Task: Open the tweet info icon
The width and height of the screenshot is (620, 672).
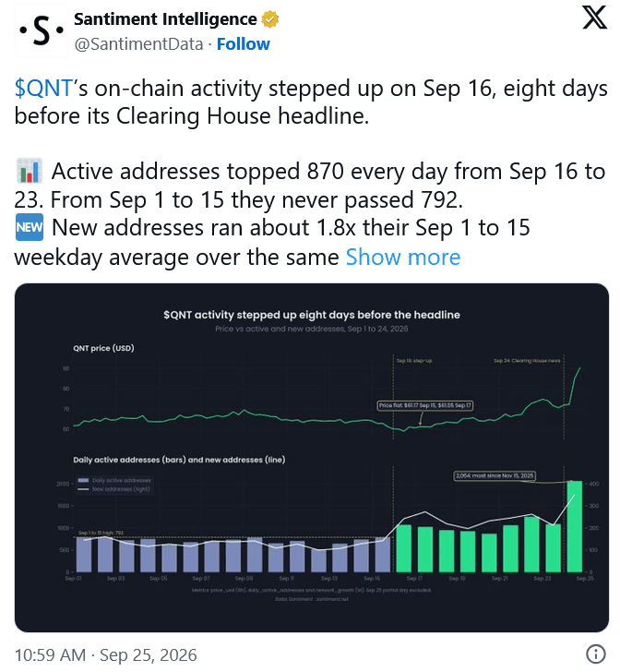Action: (x=595, y=654)
